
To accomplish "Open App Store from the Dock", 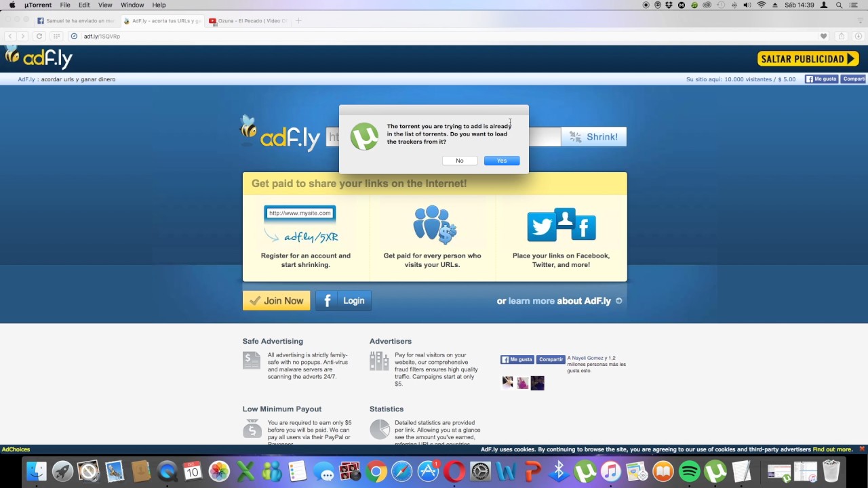I will coord(429,471).
